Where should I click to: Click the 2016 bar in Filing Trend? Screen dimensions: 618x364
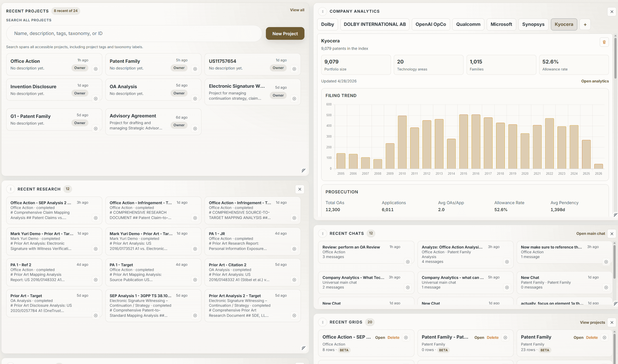(475, 142)
